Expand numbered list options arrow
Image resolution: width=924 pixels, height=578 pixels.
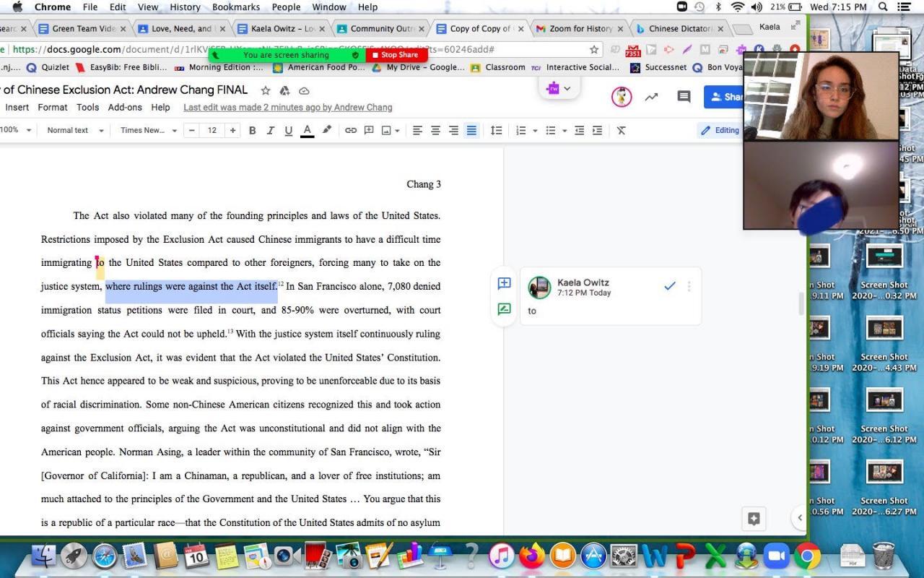pyautogui.click(x=535, y=131)
